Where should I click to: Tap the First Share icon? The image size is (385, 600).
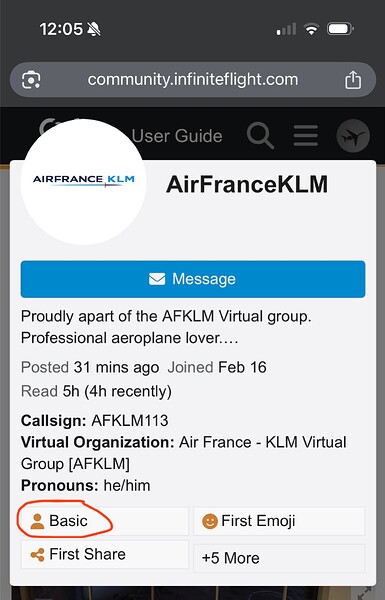click(x=37, y=554)
